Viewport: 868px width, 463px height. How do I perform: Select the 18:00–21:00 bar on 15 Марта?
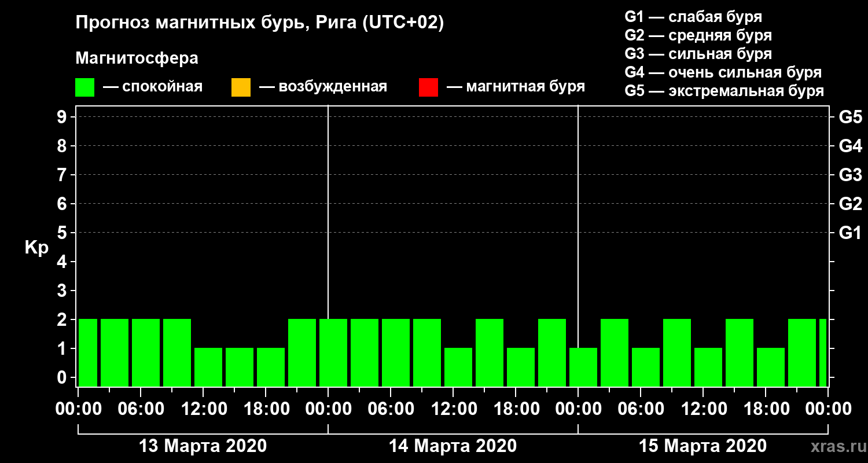tap(771, 367)
